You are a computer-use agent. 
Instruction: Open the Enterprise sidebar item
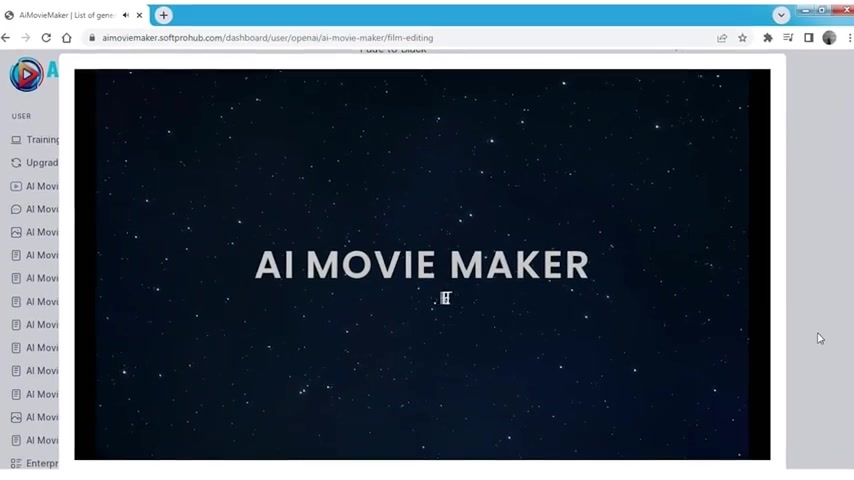tap(35, 463)
